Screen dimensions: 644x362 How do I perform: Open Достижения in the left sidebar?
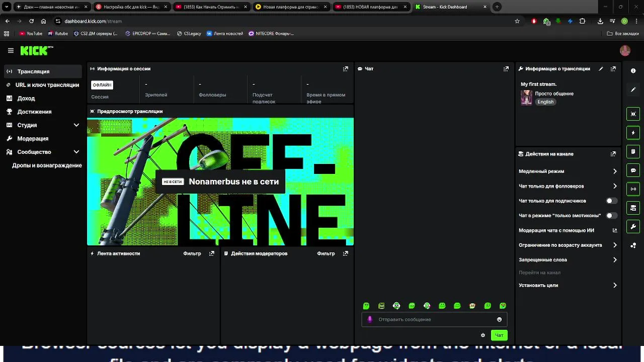point(43,112)
